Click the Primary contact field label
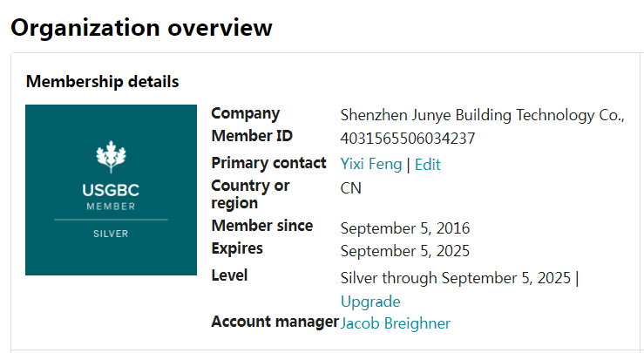Viewport: 644px width, 353px height. click(x=268, y=163)
